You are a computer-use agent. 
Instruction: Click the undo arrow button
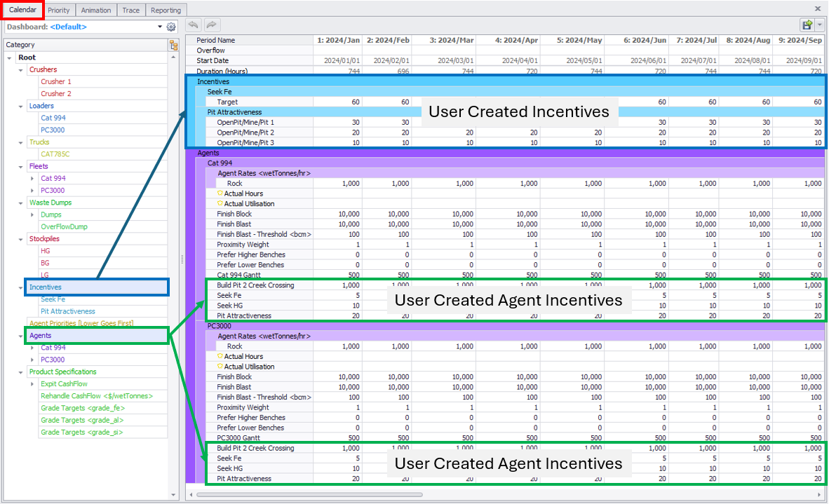(x=194, y=25)
